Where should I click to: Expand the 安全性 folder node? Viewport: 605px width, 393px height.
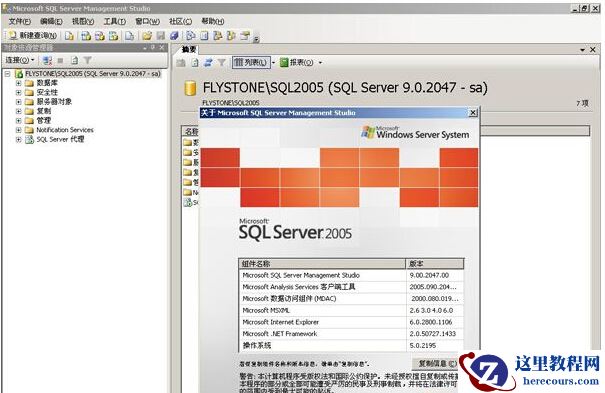[18, 92]
